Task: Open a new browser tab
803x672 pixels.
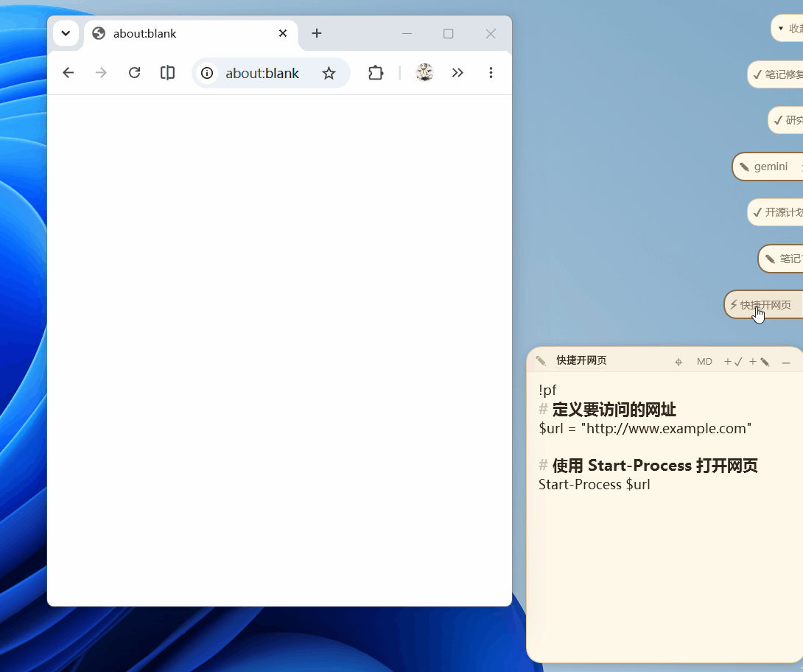Action: tap(317, 33)
